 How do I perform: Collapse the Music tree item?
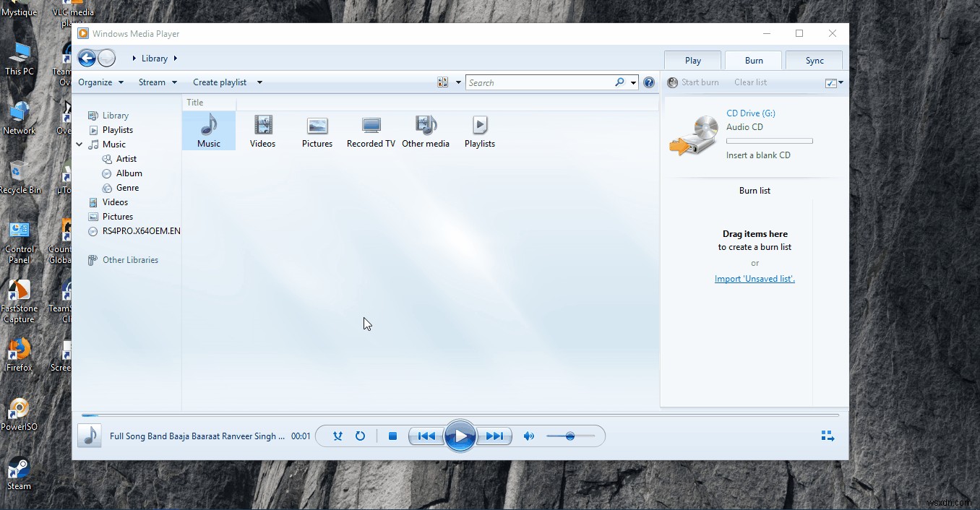pyautogui.click(x=79, y=144)
